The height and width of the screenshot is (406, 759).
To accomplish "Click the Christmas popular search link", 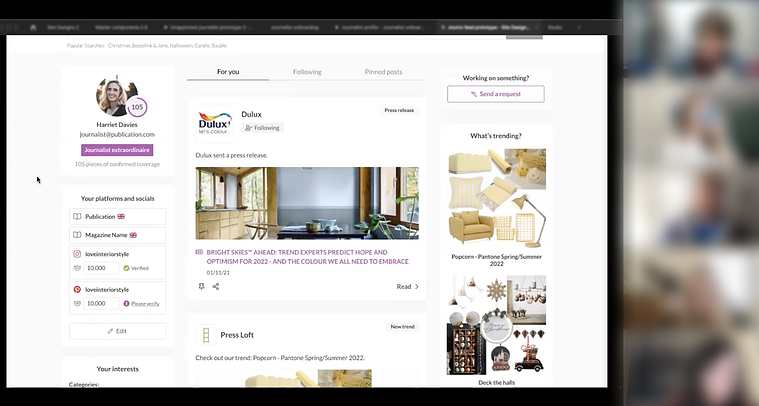I will [119, 45].
